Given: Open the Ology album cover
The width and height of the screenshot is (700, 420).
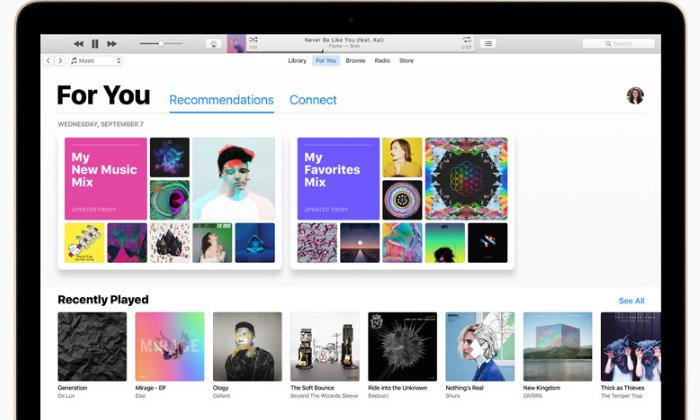Looking at the screenshot, I should point(247,346).
